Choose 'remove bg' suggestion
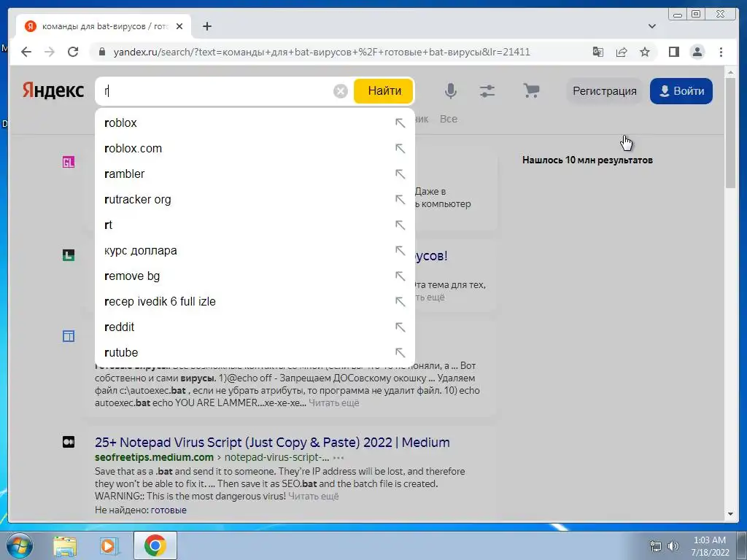The image size is (747, 560). click(255, 276)
